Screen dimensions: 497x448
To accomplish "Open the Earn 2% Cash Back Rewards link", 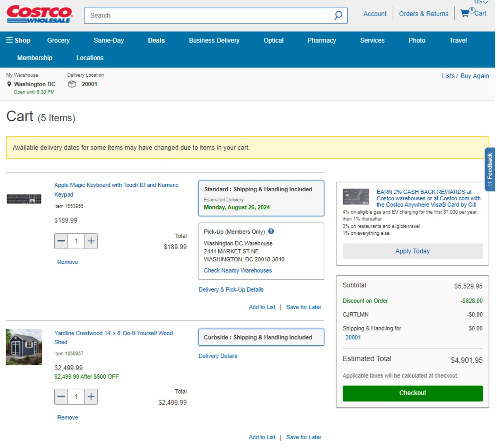I will click(x=428, y=198).
